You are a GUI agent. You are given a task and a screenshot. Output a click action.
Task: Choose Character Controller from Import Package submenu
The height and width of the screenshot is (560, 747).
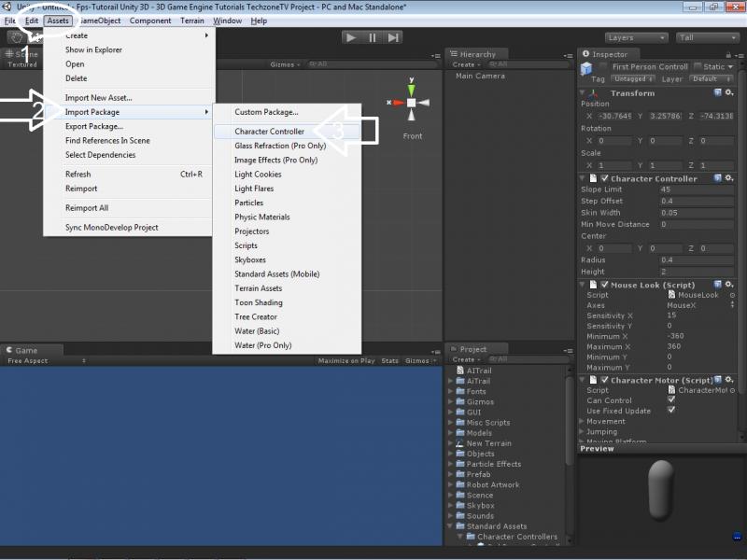pyautogui.click(x=269, y=132)
